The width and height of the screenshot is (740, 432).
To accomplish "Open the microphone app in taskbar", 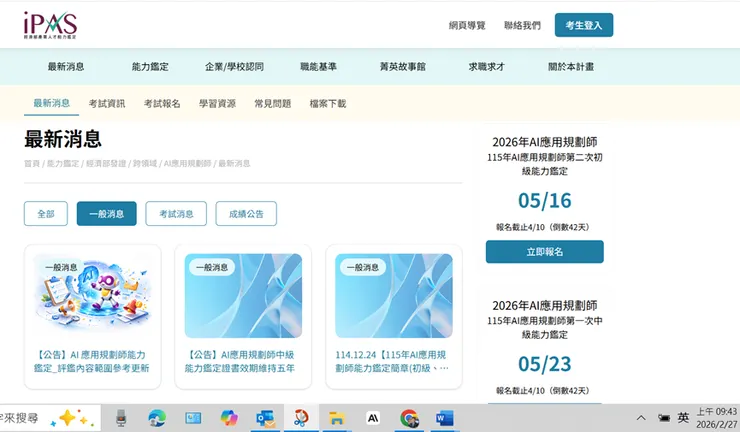I will [121, 418].
